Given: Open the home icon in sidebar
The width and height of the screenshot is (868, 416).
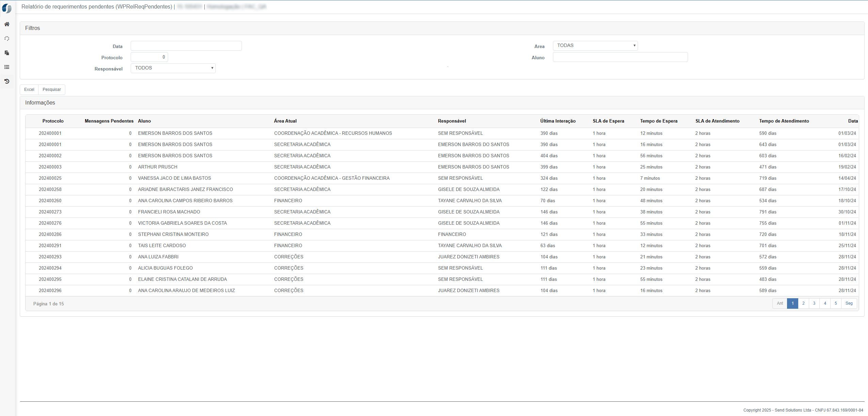Looking at the screenshot, I should [7, 24].
